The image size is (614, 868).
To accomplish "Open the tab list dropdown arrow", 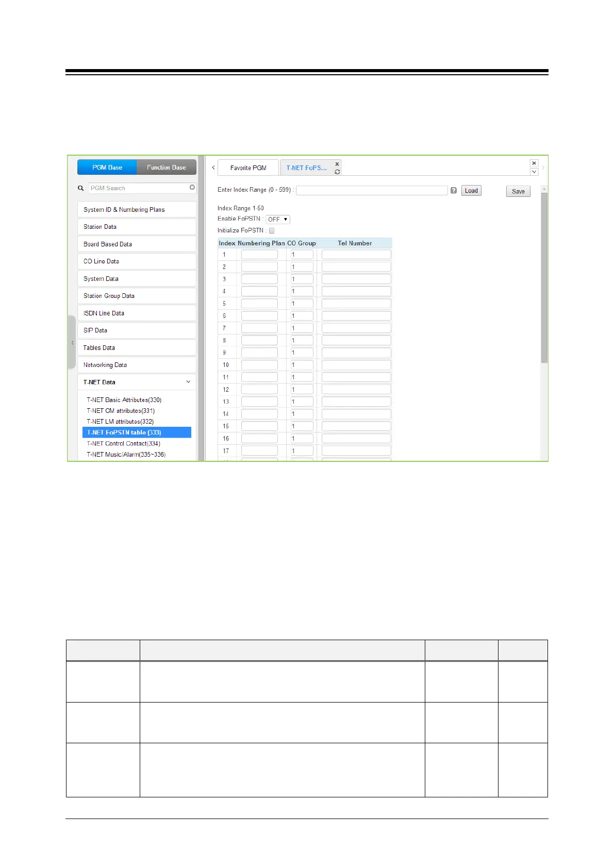I will (x=534, y=172).
